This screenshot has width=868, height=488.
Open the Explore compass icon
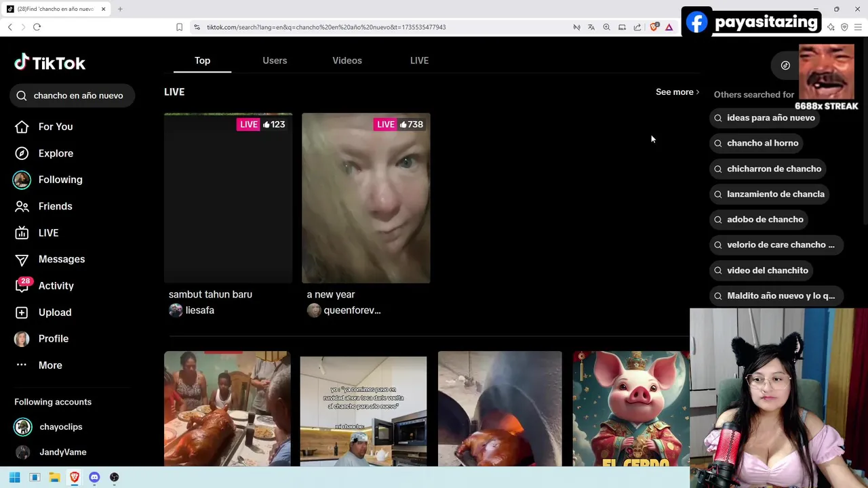click(x=22, y=153)
